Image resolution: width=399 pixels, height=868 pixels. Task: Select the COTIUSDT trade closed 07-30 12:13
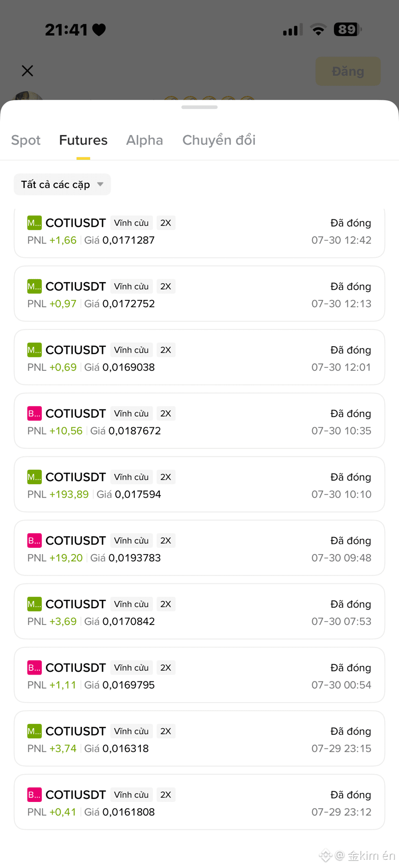(x=199, y=294)
